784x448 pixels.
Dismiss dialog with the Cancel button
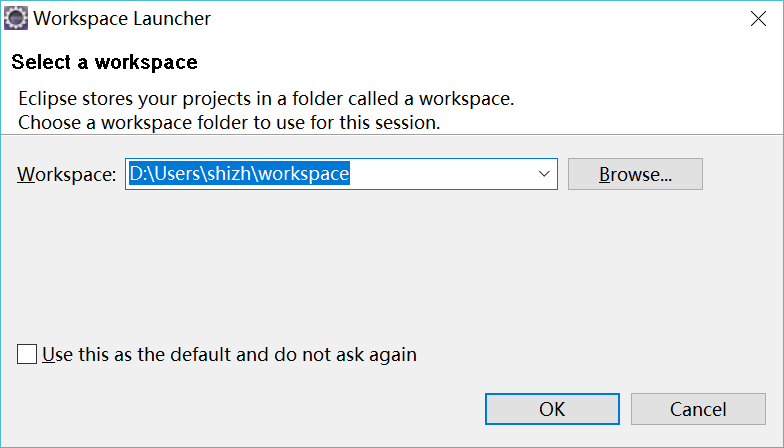coord(698,409)
